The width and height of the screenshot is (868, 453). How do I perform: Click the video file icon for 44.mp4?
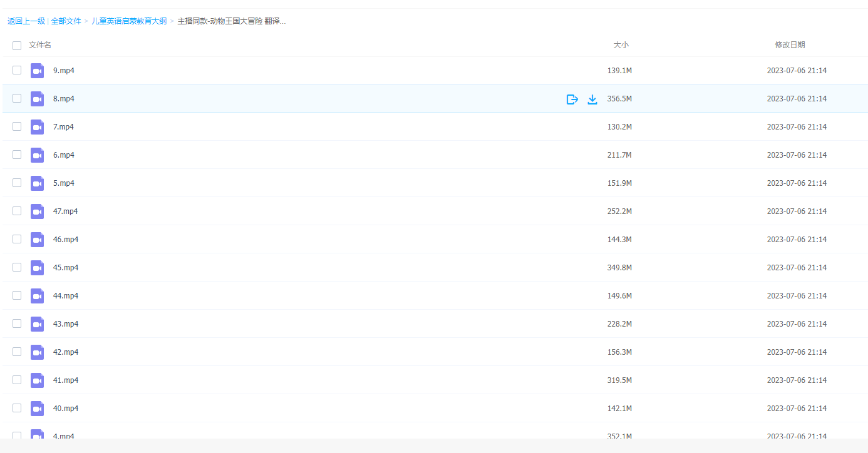pos(37,296)
